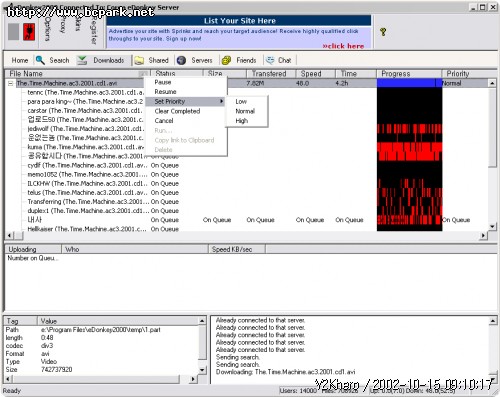Select the tennc source row
The width and height of the screenshot is (500, 397).
coord(86,92)
